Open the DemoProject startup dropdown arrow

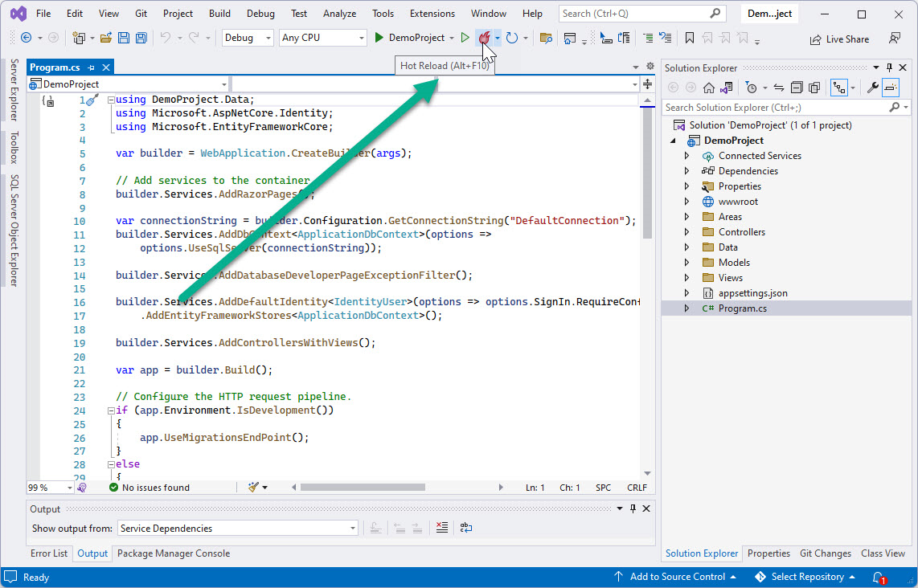pos(452,38)
